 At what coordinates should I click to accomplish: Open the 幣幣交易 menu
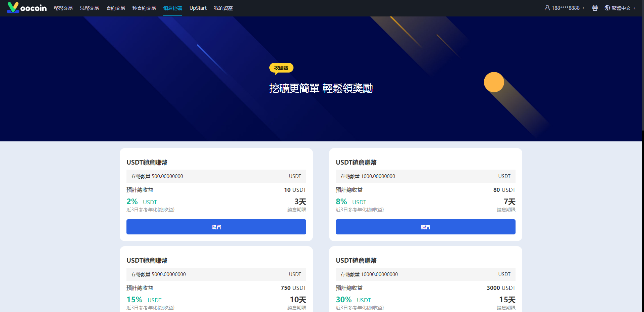pos(63,8)
